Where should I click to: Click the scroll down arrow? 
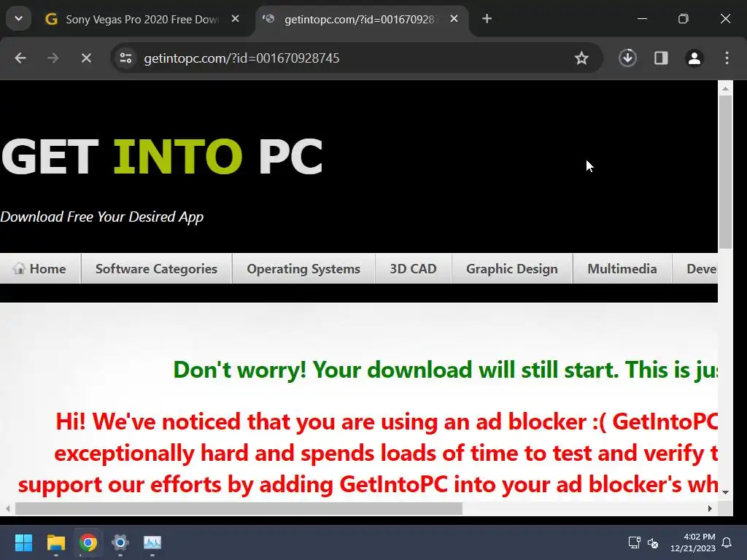(725, 492)
